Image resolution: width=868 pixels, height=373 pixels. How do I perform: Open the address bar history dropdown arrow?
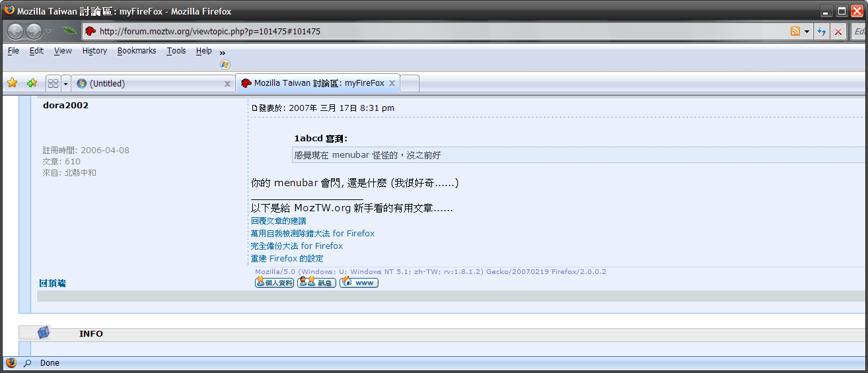click(807, 31)
